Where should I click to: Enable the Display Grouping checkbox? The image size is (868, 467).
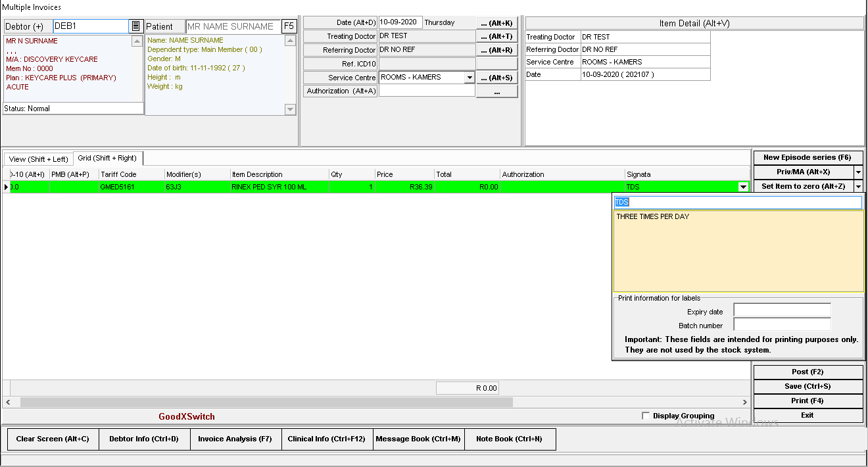pos(646,416)
